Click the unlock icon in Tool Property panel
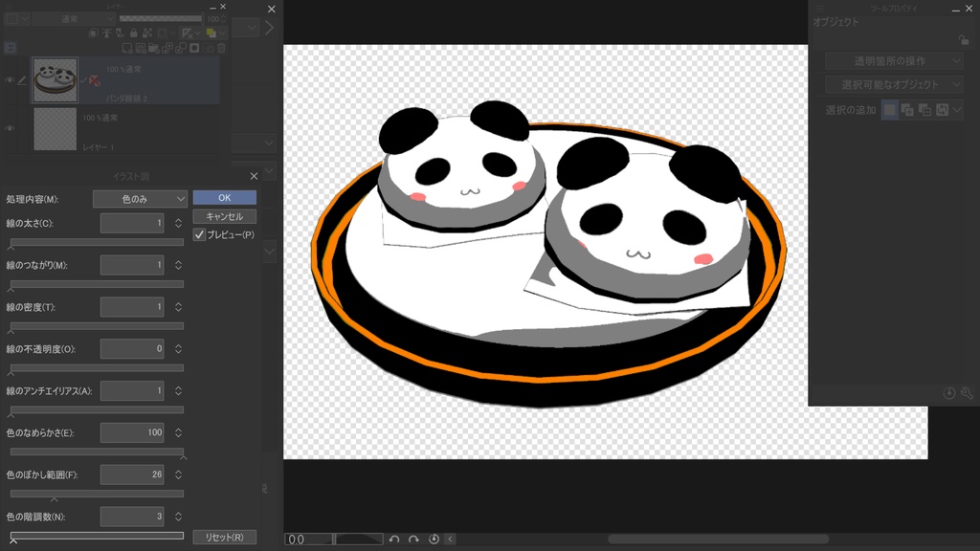Viewport: 980px width, 551px height. pos(963,39)
